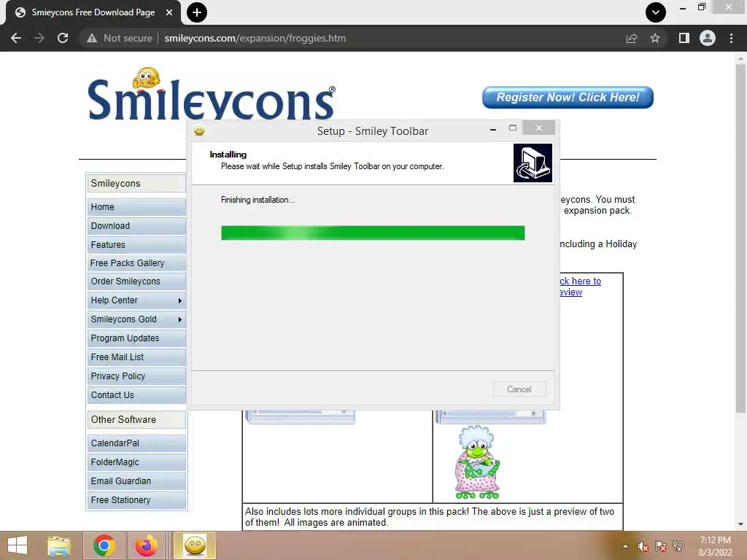Open the Action Center flag icon
Screen dimensions: 747x560
[x=661, y=546]
